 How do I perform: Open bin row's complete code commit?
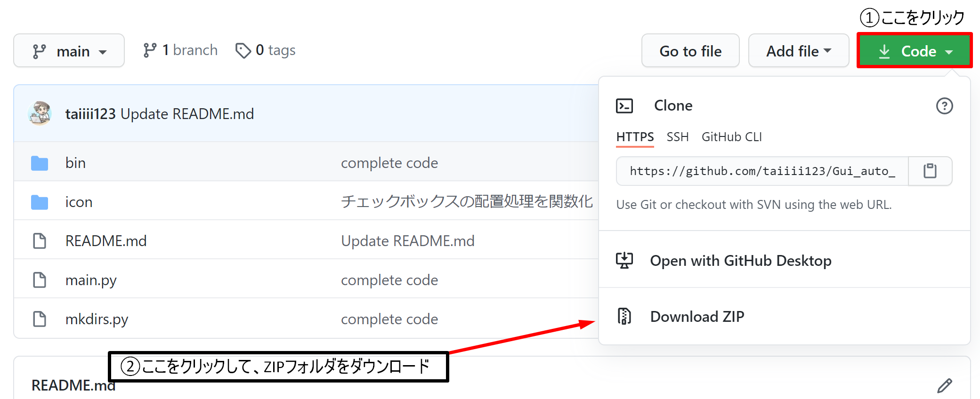[x=389, y=163]
